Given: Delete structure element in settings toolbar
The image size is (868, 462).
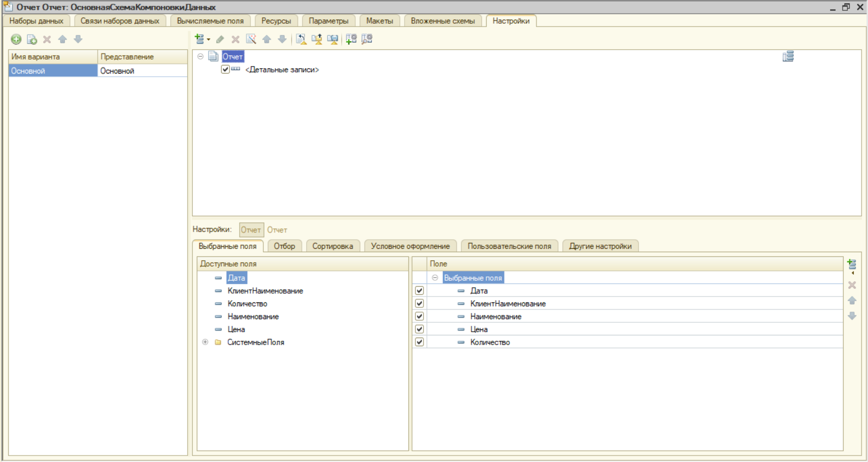Looking at the screenshot, I should click(235, 39).
